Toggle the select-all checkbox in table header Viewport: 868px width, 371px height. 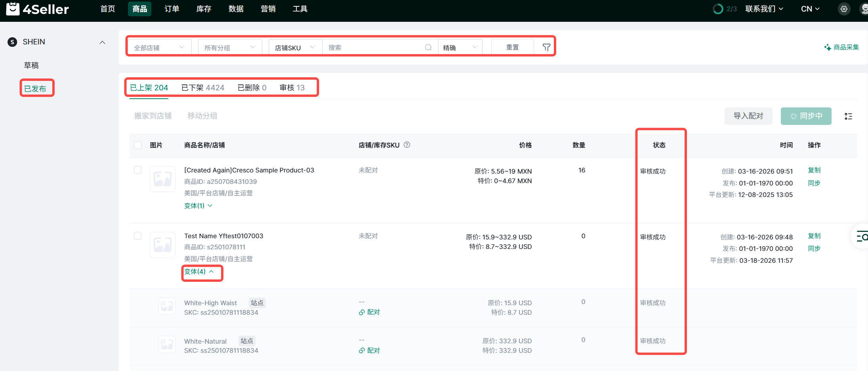[138, 145]
